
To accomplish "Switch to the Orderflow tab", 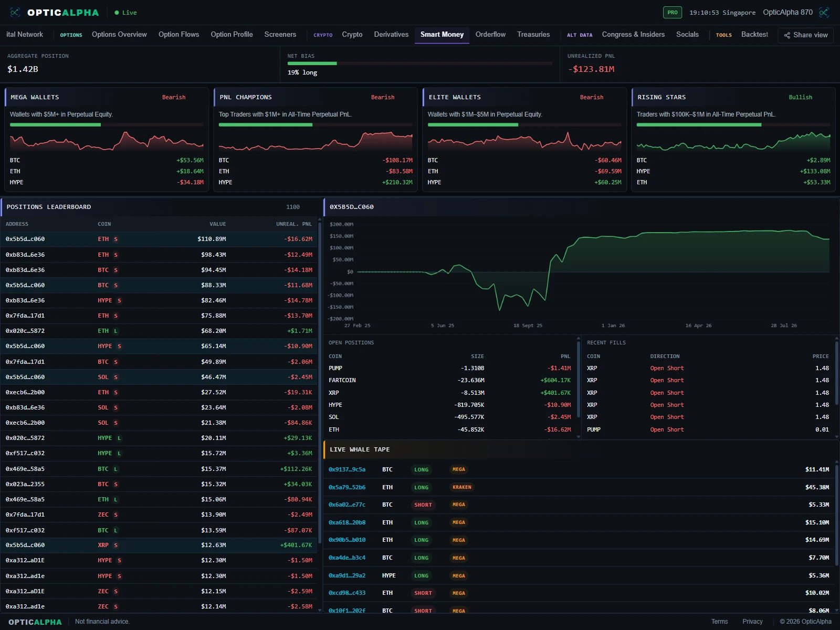I will tap(490, 35).
